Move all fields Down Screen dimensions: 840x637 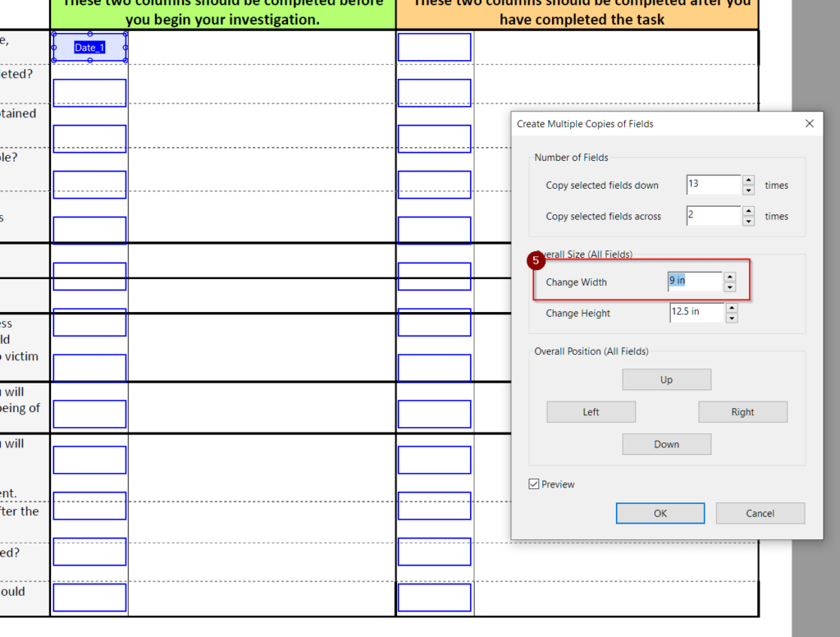[x=666, y=444]
